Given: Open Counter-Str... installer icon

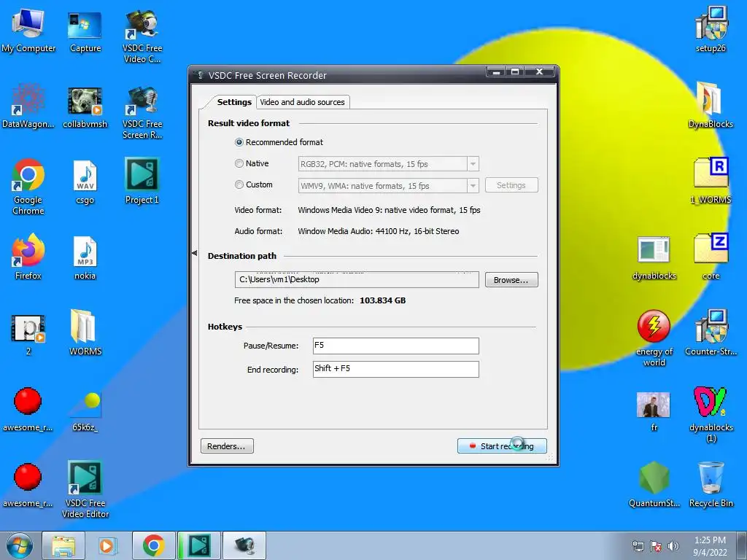Looking at the screenshot, I should click(711, 332).
